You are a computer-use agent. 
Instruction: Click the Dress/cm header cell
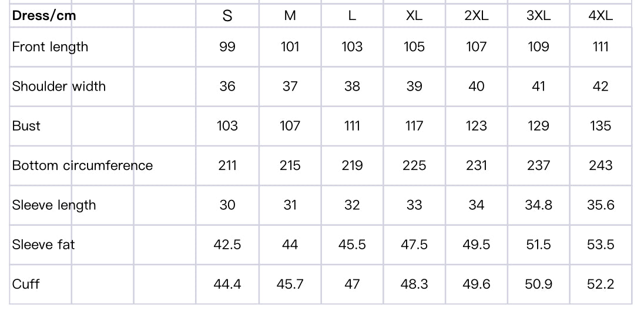pos(44,16)
